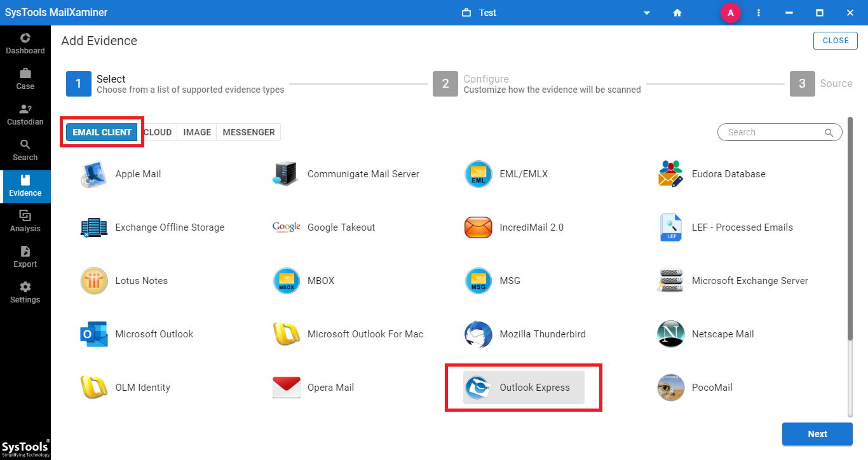This screenshot has height=460, width=868.
Task: Pick the EML/EMLX evidence type icon
Action: pyautogui.click(x=478, y=174)
